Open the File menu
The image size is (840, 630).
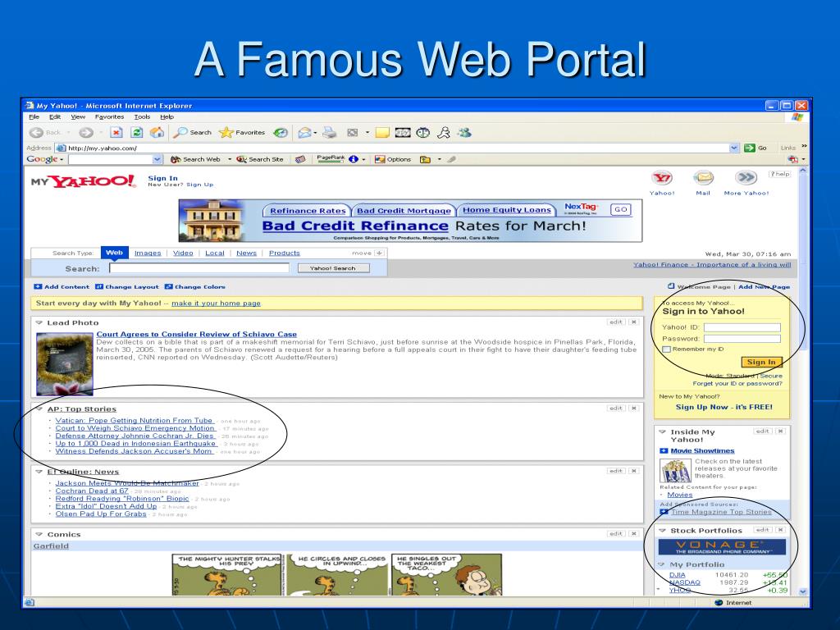[34, 116]
